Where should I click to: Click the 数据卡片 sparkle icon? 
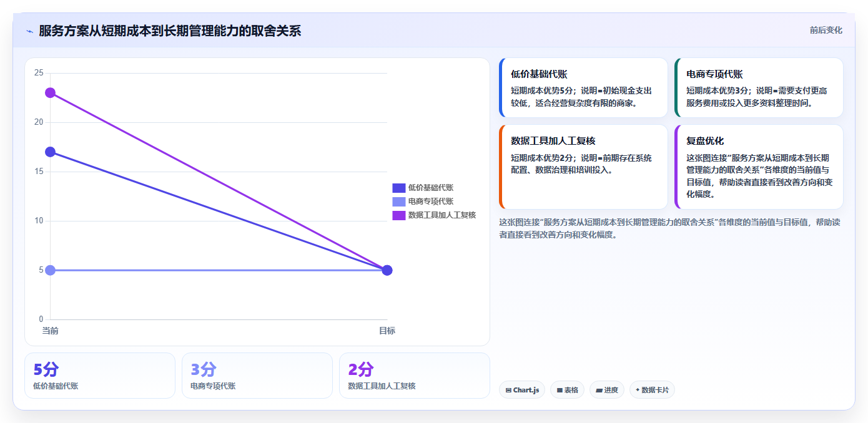click(638, 391)
